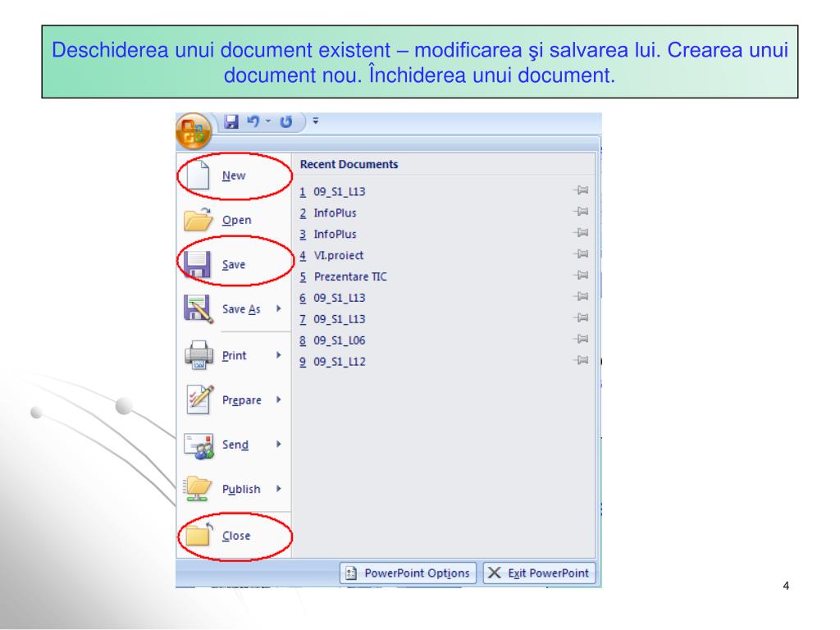
Task: Click the Prepare checklist-pencil icon
Action: tap(199, 399)
